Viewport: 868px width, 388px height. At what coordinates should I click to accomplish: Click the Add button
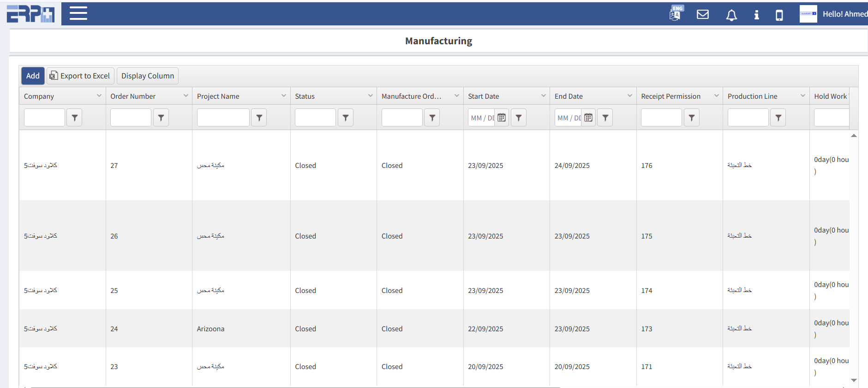[x=33, y=76]
